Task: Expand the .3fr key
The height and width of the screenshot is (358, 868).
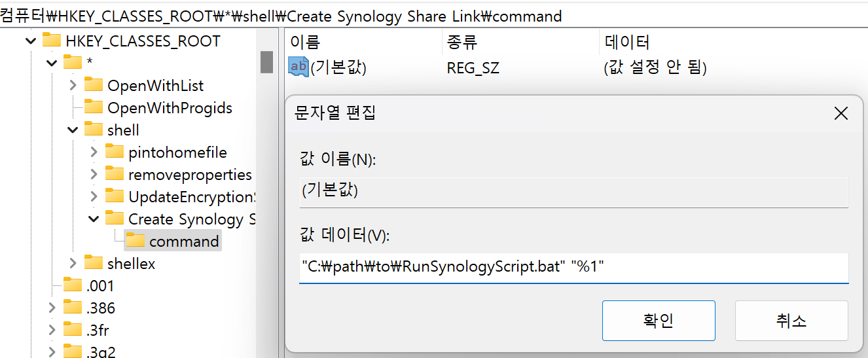Action: 52,331
